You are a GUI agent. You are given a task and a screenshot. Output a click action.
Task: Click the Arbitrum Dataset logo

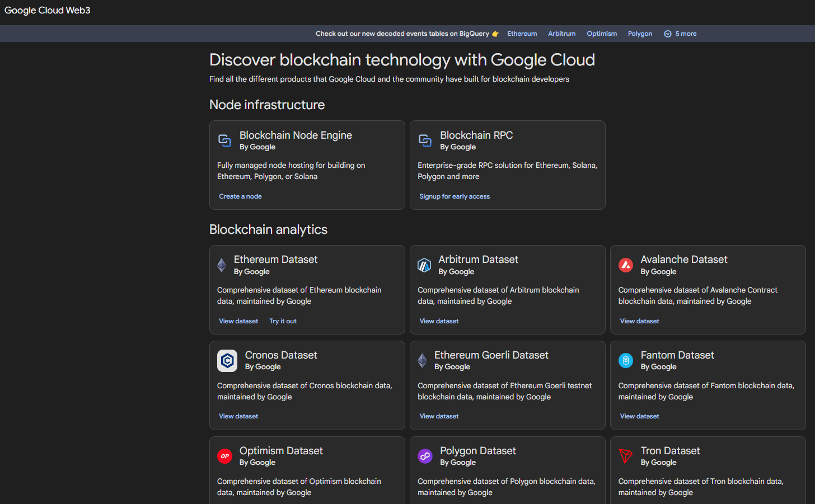pyautogui.click(x=424, y=265)
